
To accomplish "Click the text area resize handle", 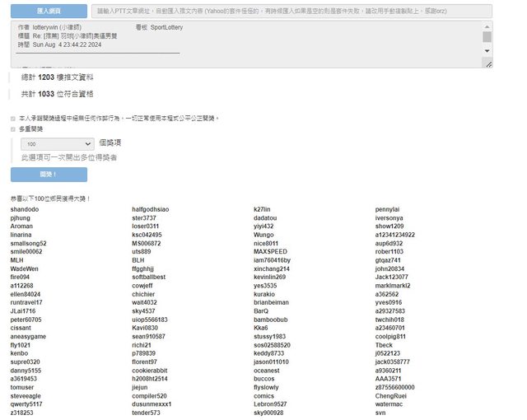I will pyautogui.click(x=489, y=63).
